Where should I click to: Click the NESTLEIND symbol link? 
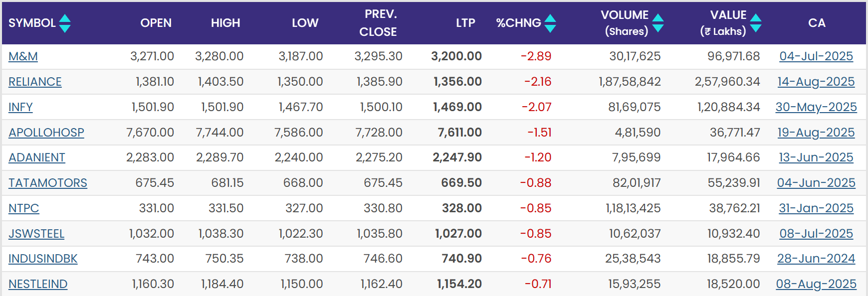(x=38, y=285)
